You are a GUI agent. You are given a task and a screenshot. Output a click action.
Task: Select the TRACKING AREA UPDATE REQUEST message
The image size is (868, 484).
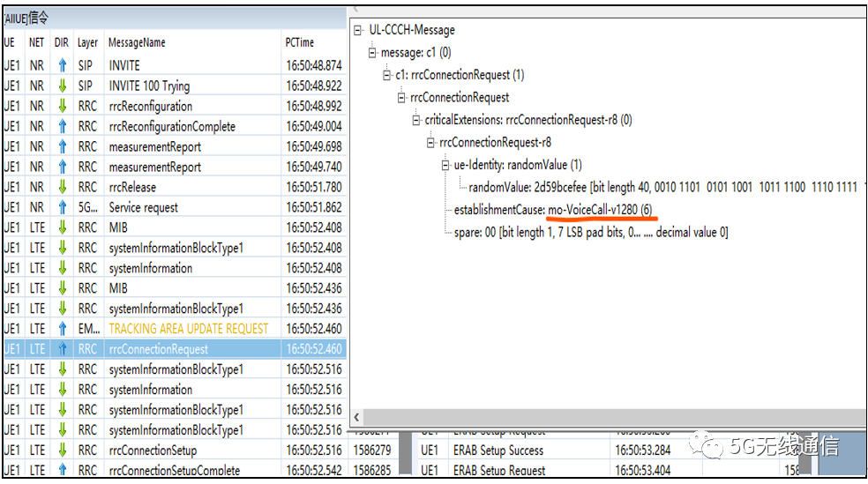tap(188, 329)
